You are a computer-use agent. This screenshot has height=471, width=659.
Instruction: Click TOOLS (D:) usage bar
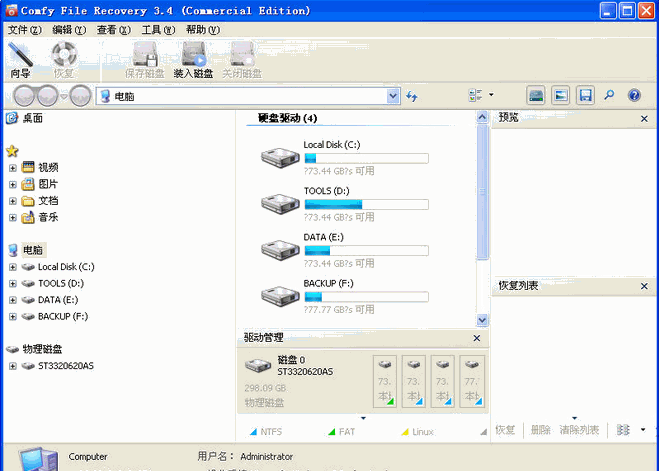coord(366,205)
